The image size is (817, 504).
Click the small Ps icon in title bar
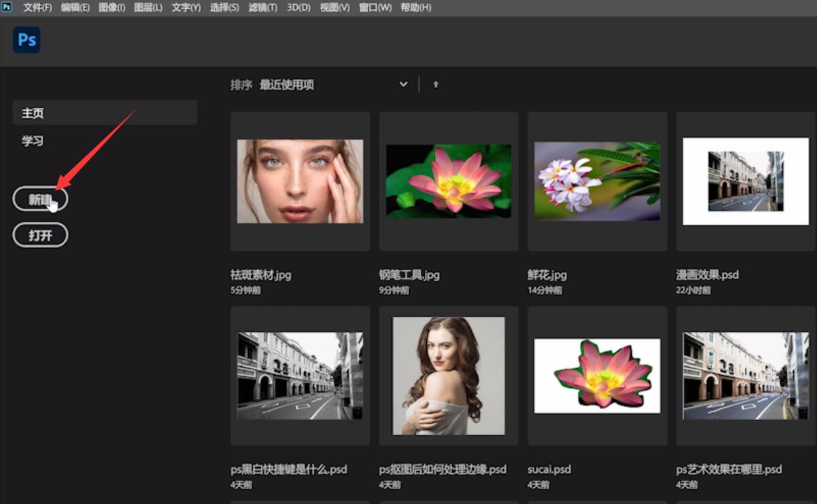(7, 7)
